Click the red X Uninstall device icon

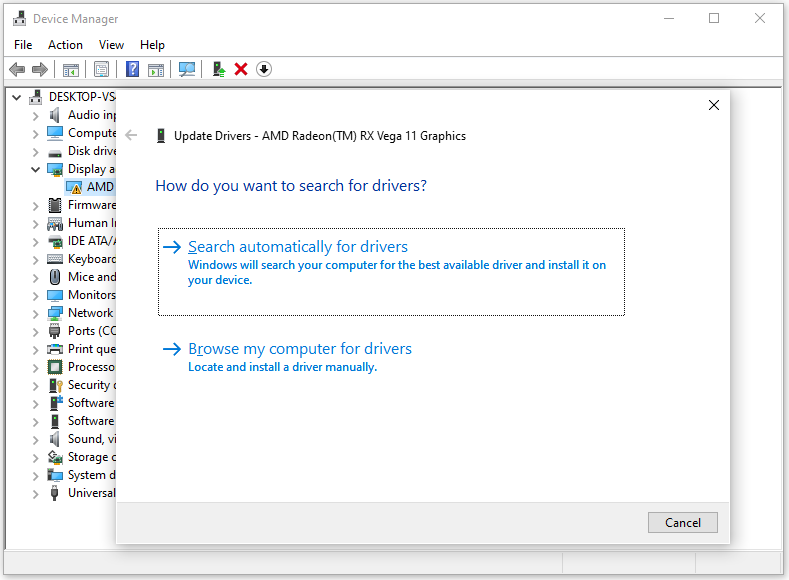[x=241, y=69]
